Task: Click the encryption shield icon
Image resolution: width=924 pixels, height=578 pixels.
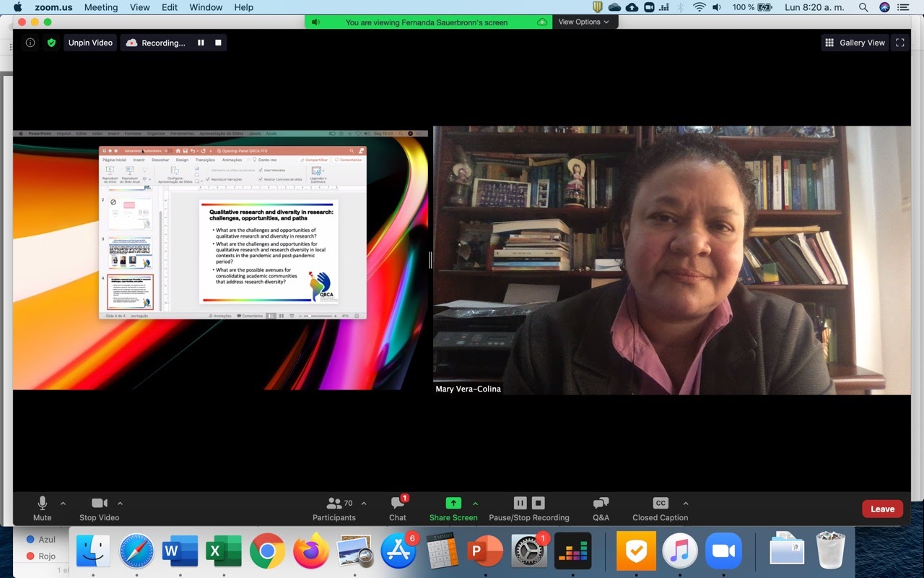Action: pos(51,43)
